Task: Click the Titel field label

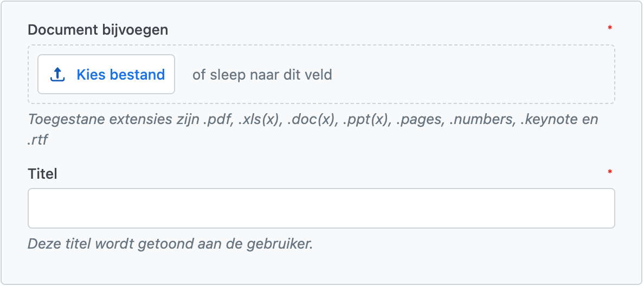Action: (x=42, y=174)
